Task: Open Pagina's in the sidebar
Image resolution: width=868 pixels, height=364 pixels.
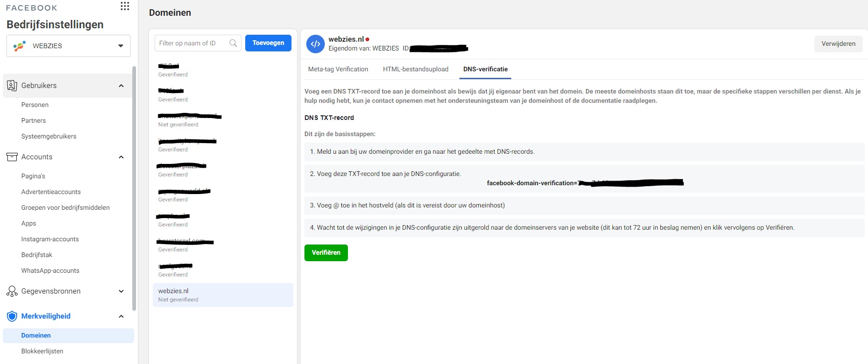Action: [33, 176]
